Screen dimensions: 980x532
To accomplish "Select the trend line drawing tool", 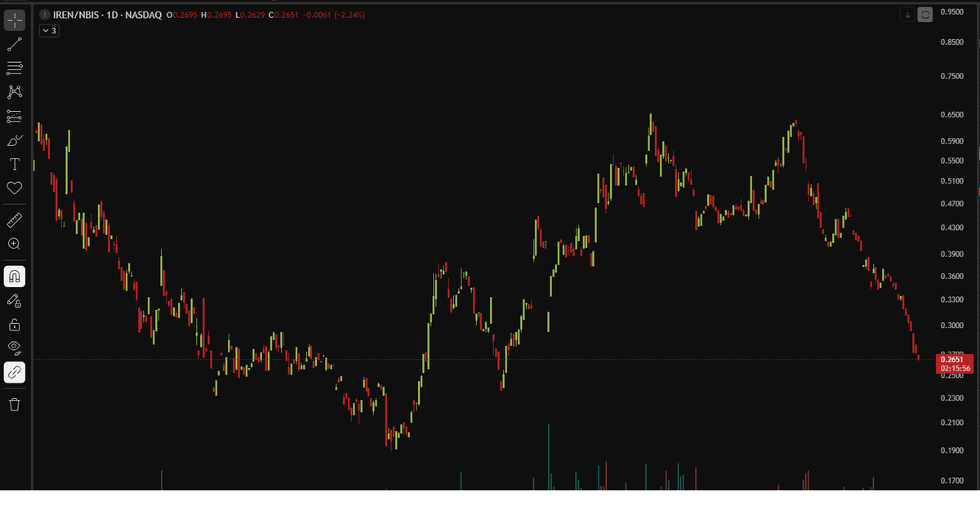I will coord(15,44).
